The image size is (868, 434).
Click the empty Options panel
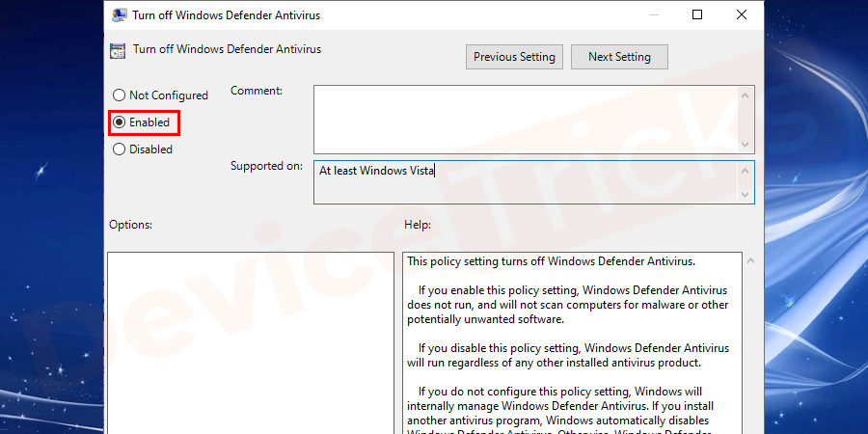pyautogui.click(x=251, y=343)
